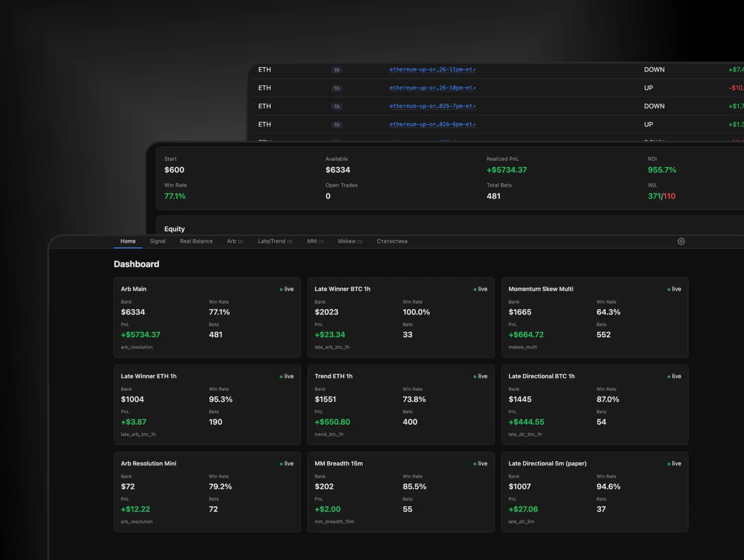Select the Arb Resolution Mini card title
This screenshot has width=744, height=560.
point(148,464)
